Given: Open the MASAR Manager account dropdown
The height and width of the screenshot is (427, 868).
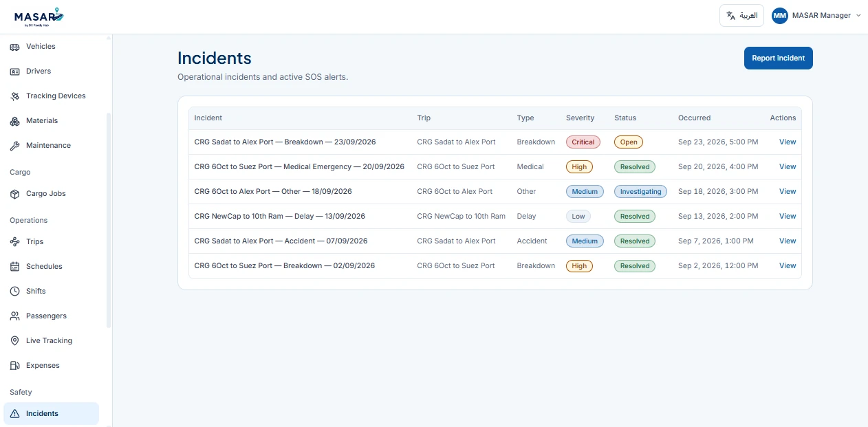Looking at the screenshot, I should [x=816, y=16].
